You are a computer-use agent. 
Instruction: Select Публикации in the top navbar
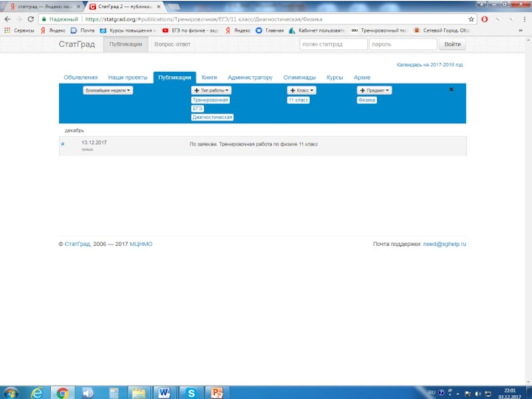tap(126, 44)
